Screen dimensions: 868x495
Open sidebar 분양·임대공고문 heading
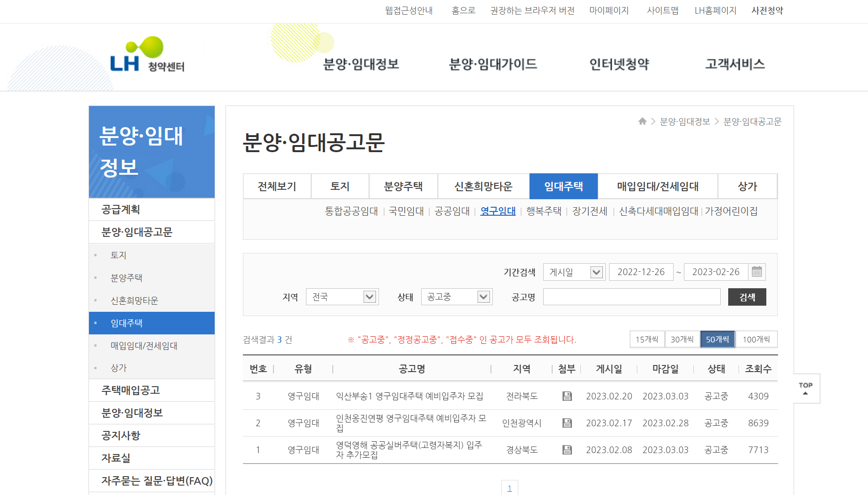pyautogui.click(x=152, y=232)
